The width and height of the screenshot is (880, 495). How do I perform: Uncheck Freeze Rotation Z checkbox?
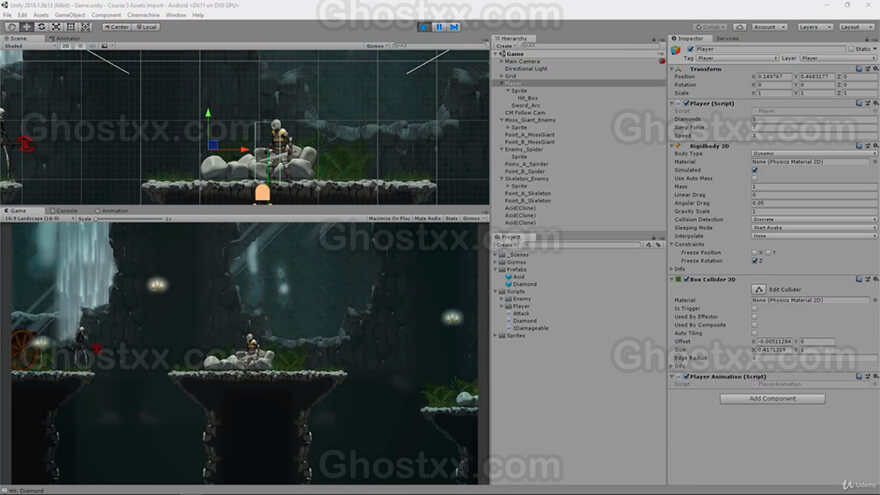coord(755,261)
